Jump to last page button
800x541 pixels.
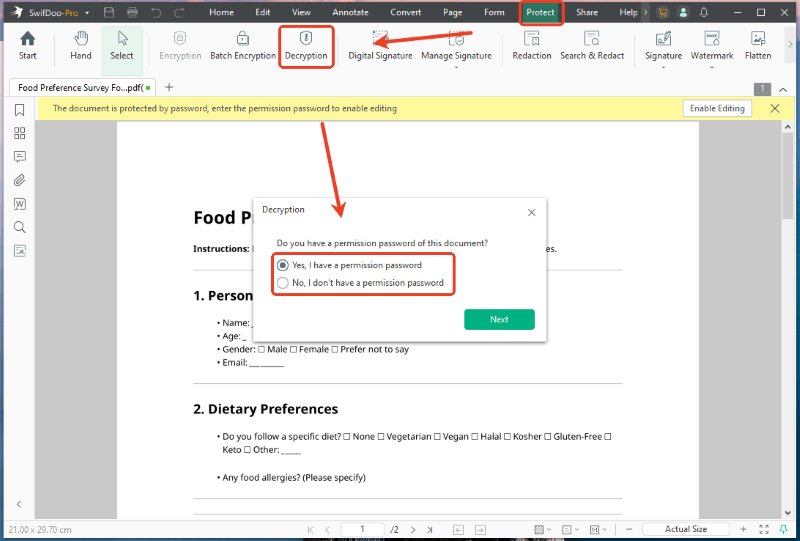(430, 530)
